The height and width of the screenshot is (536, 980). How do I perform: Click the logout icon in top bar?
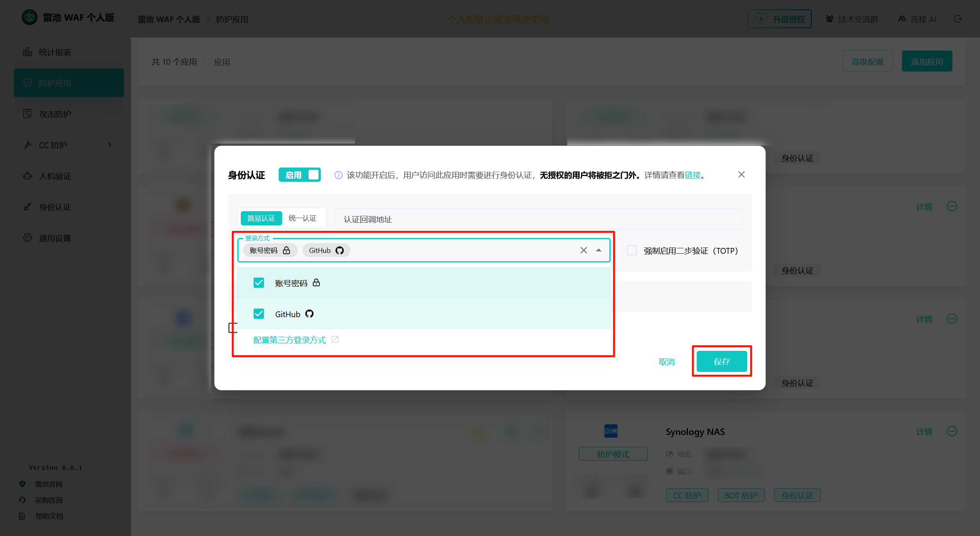(x=958, y=19)
